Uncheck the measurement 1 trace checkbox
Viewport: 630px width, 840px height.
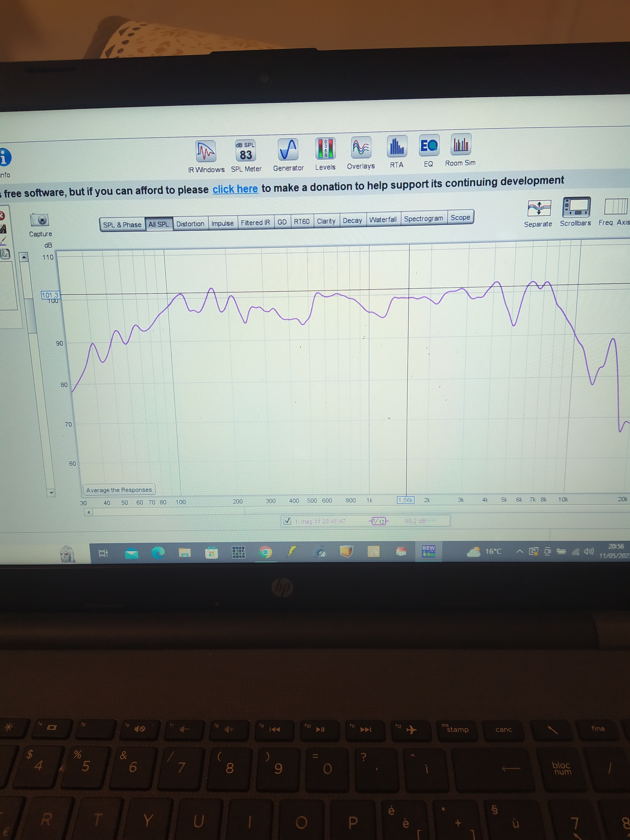click(287, 521)
